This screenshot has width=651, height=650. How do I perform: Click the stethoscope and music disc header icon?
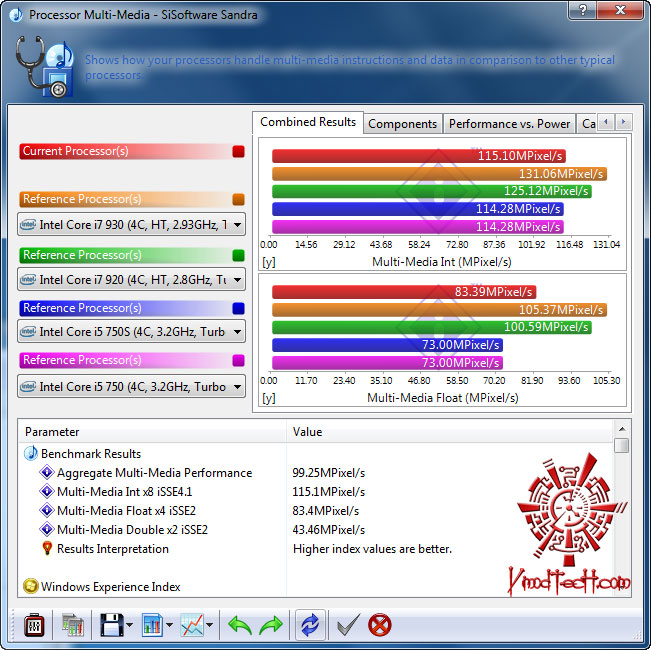[45, 66]
